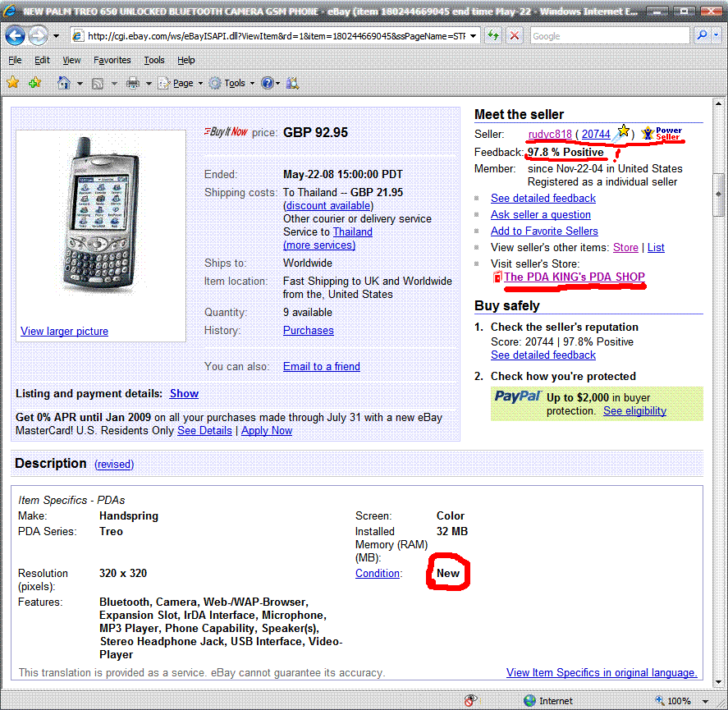Open the View menu

(x=71, y=60)
